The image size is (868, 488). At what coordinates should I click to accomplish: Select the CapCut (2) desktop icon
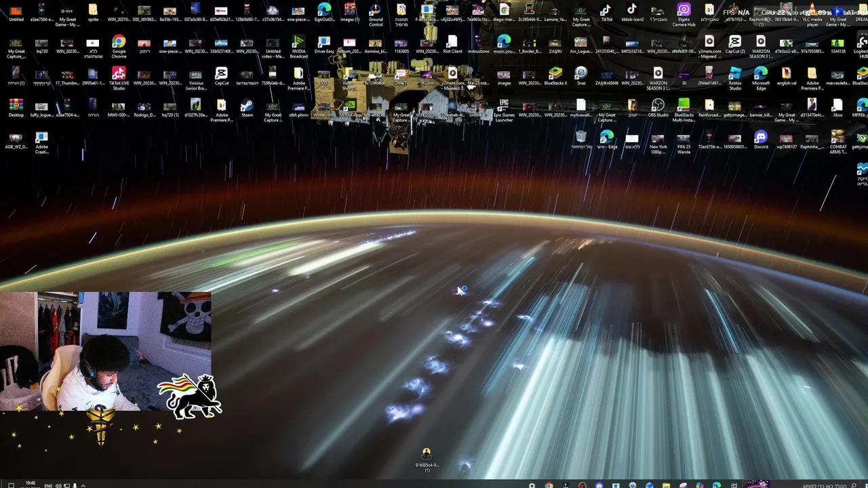(x=735, y=45)
